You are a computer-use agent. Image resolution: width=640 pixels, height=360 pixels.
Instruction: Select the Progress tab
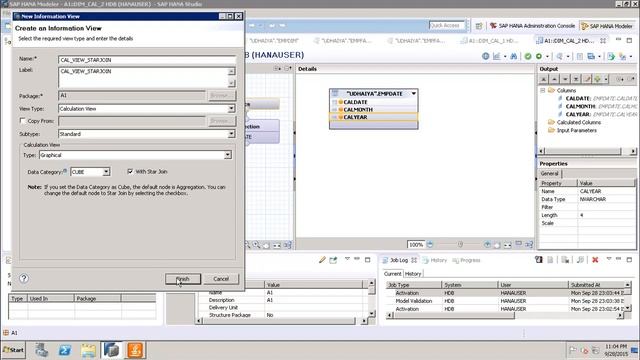pyautogui.click(x=467, y=260)
